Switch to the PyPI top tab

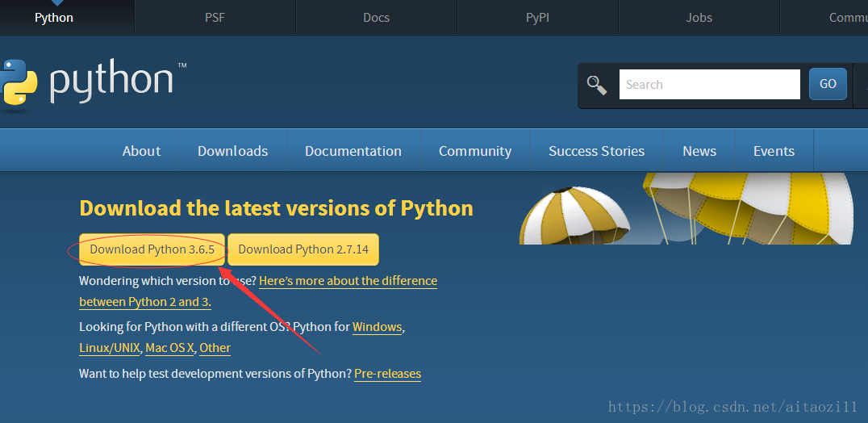click(x=537, y=17)
